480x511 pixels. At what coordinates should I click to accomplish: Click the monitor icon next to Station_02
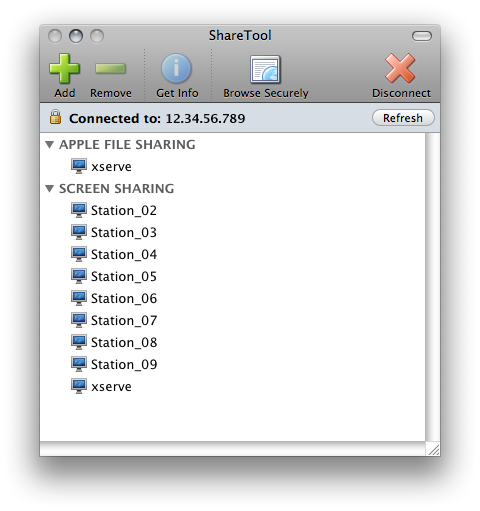click(x=79, y=210)
